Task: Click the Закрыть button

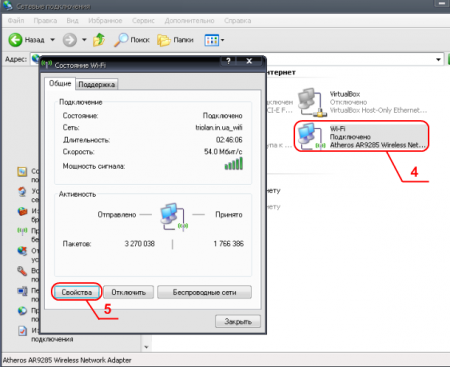Action: (238, 322)
